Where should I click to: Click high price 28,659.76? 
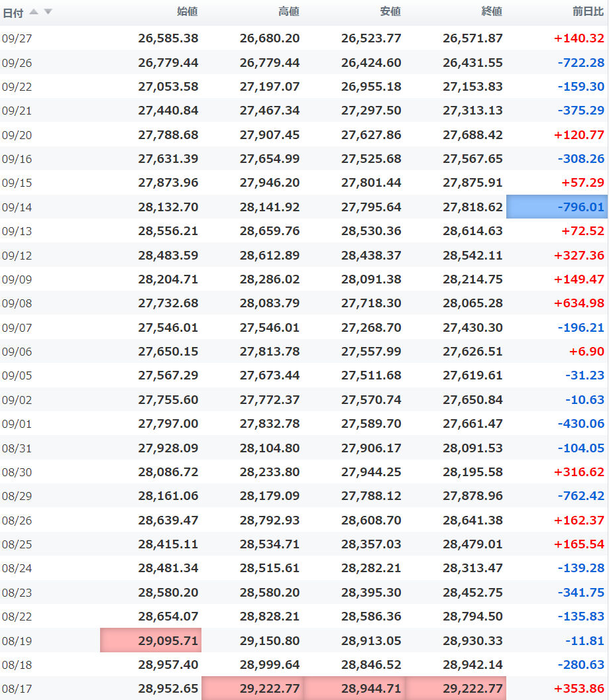click(x=270, y=231)
